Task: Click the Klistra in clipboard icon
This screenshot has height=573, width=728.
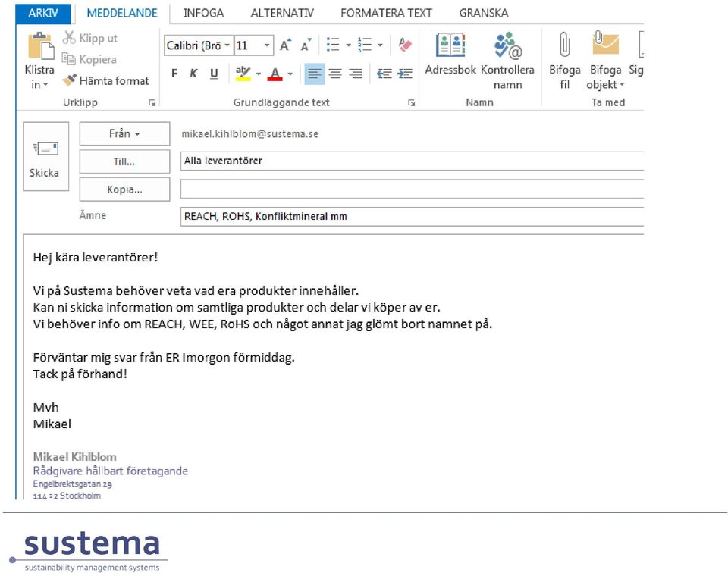Action: 40,46
